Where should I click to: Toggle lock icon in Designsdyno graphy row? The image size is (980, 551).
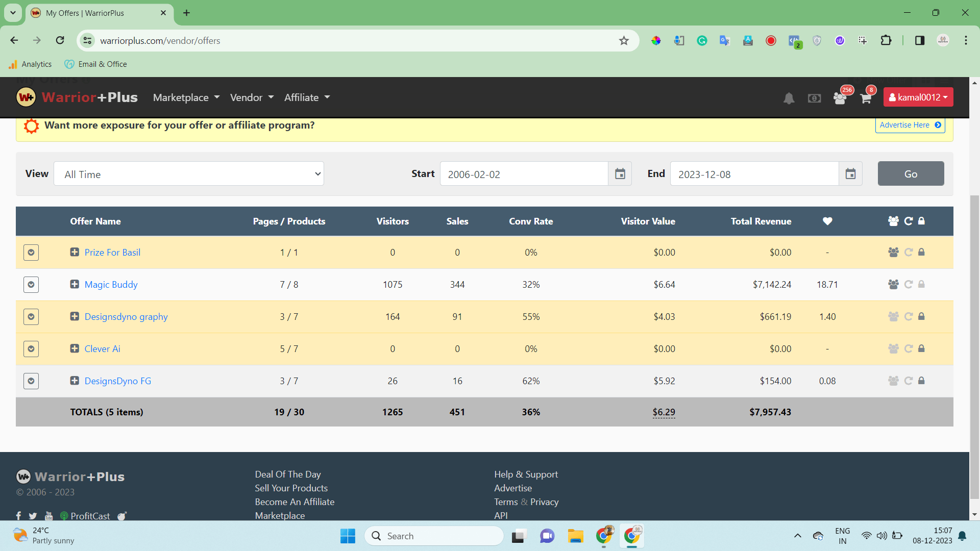pos(921,316)
